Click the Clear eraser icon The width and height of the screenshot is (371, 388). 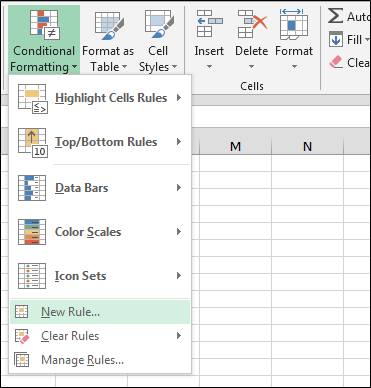[x=336, y=62]
